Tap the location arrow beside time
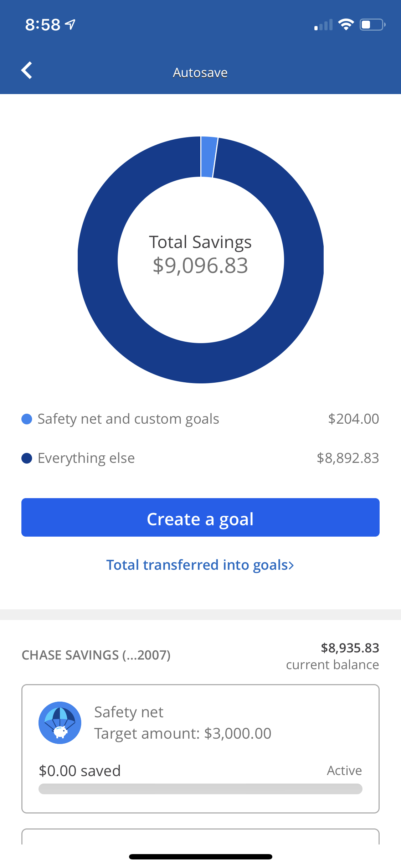401x868 pixels. (x=71, y=24)
